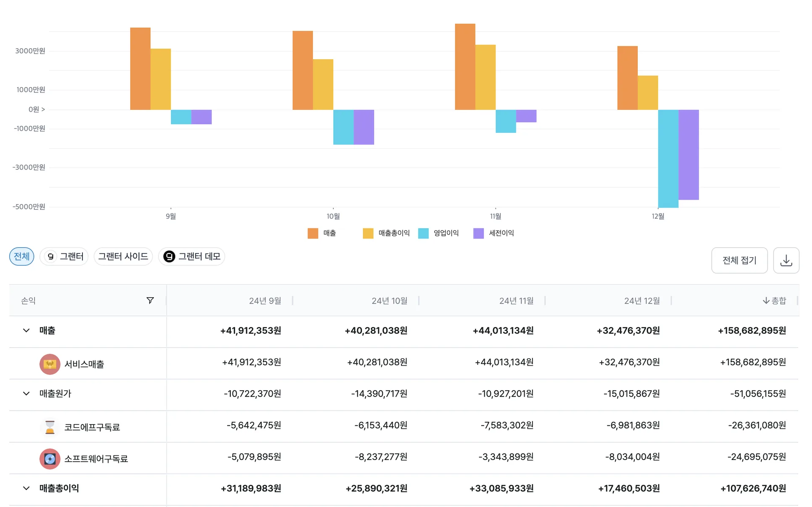
Task: Open the filter icon in 손익 header
Action: tap(150, 300)
